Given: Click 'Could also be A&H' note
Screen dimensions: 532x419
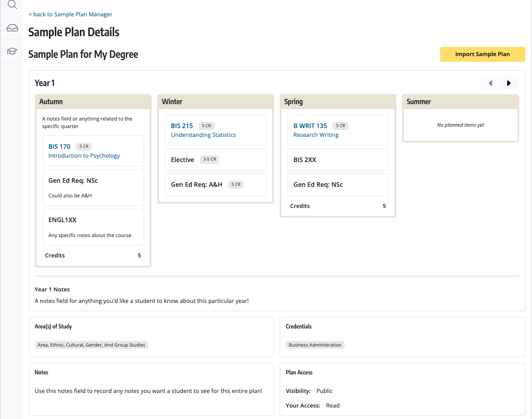Looking at the screenshot, I should [70, 196].
